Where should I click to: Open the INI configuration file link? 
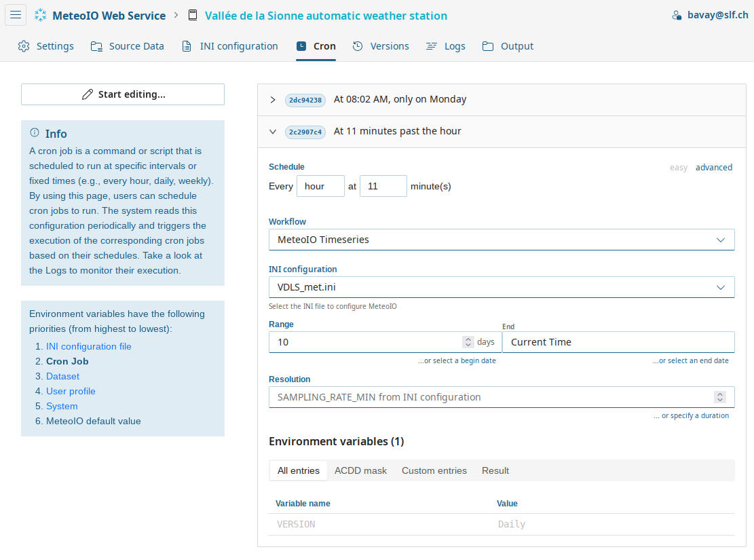pyautogui.click(x=89, y=346)
